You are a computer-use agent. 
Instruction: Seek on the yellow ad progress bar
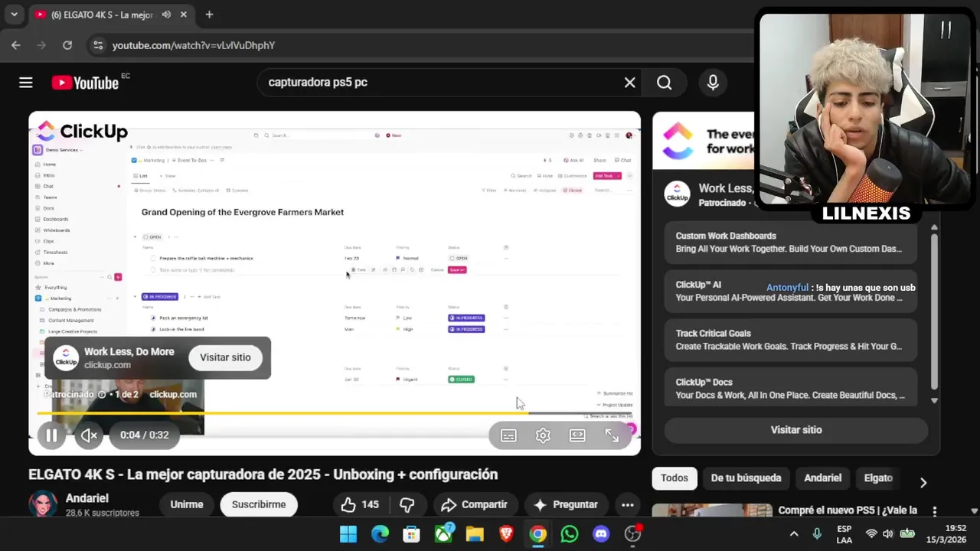tap(335, 413)
